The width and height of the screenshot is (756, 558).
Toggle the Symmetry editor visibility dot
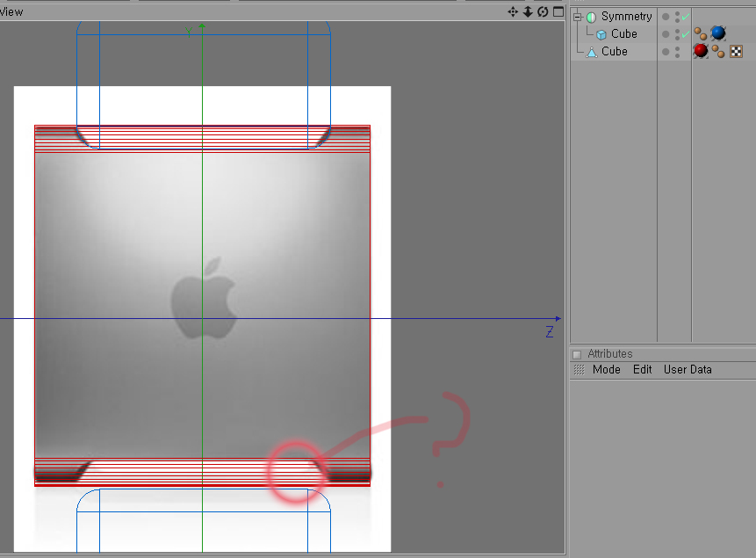point(677,13)
